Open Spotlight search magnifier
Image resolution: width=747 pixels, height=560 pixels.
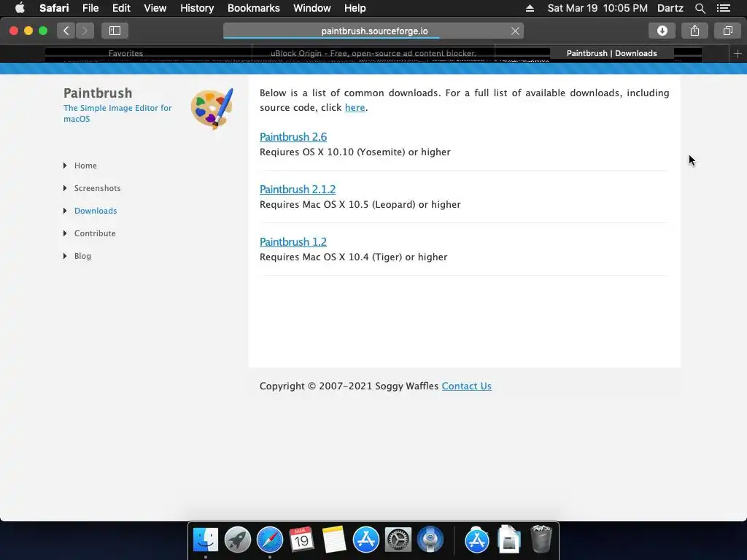point(700,8)
